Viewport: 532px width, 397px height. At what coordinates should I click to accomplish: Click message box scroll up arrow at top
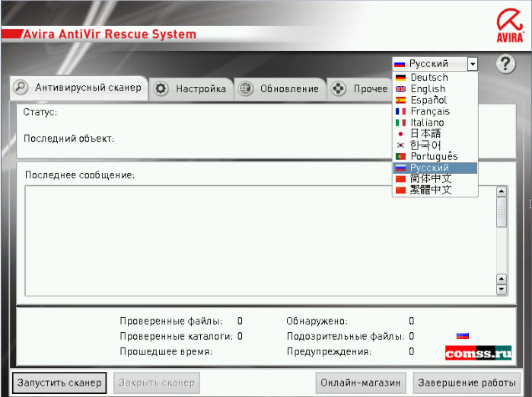pos(502,191)
